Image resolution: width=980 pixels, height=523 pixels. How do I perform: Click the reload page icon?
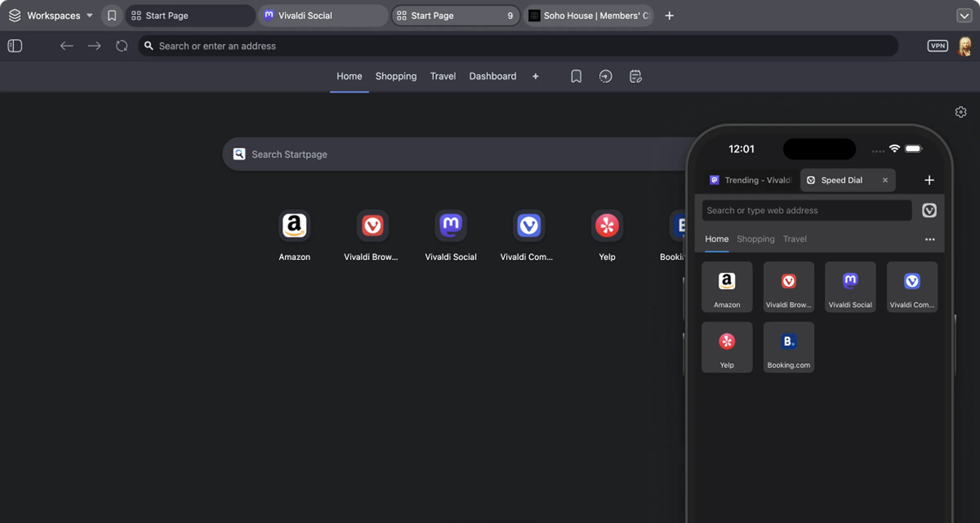click(121, 46)
